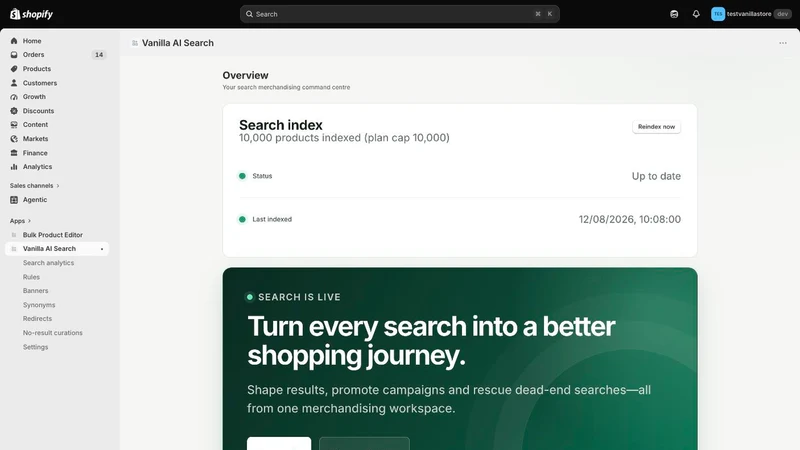The height and width of the screenshot is (450, 800).
Task: Expand the Apps section
Action: pyautogui.click(x=20, y=221)
